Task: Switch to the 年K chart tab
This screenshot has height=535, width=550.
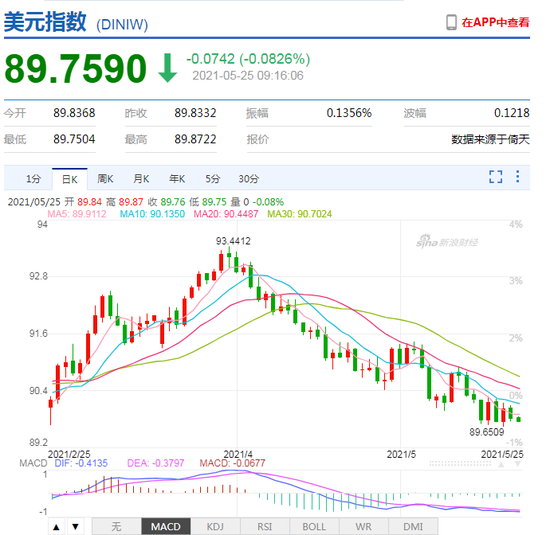Action: [177, 179]
